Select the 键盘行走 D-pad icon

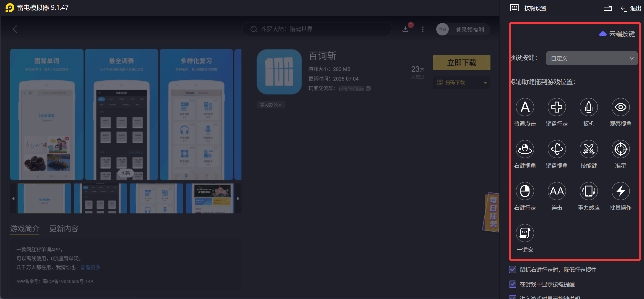(556, 107)
